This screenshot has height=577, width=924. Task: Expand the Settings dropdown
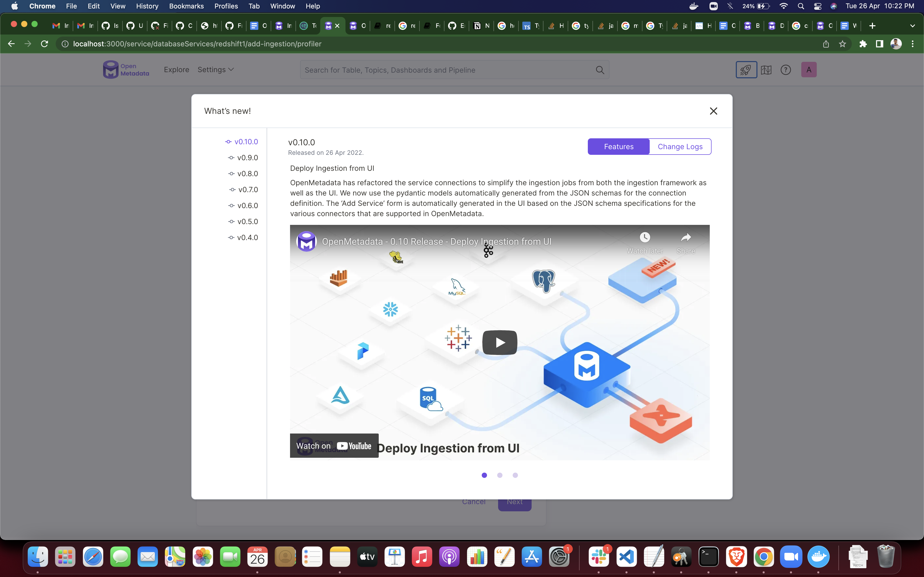[x=215, y=70]
